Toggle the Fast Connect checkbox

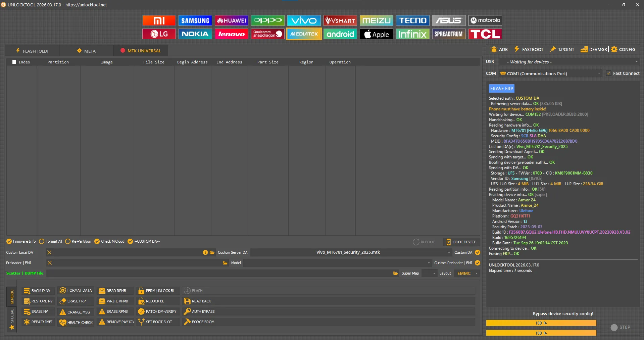point(609,74)
